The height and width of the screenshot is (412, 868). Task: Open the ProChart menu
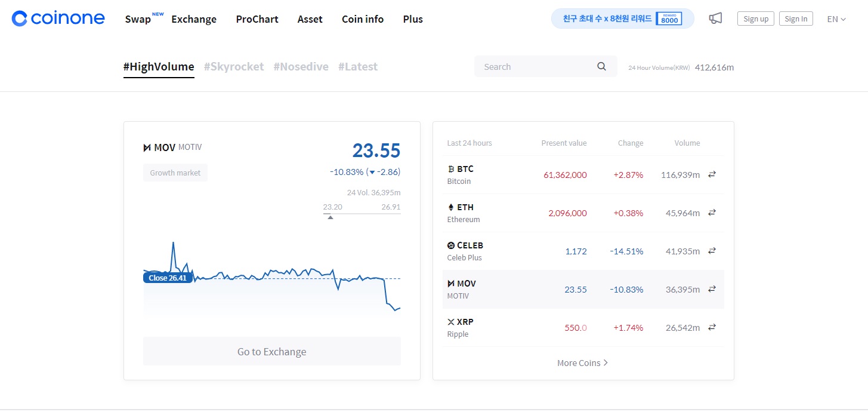pos(257,19)
